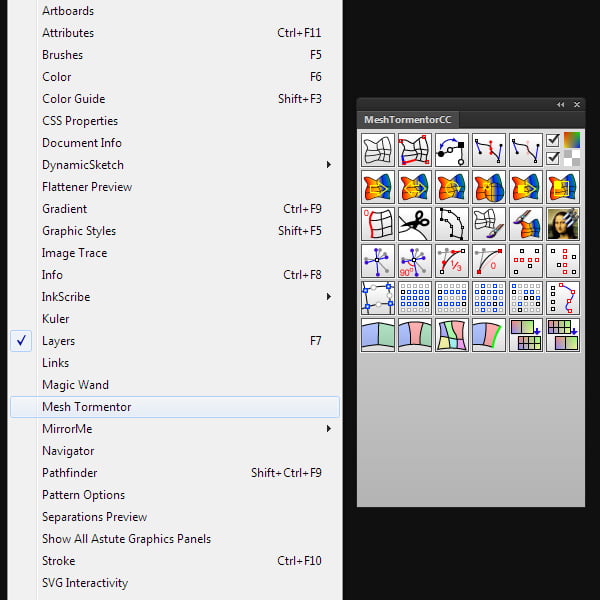
Task: Click the curve through red nodes icon
Action: [x=563, y=298]
